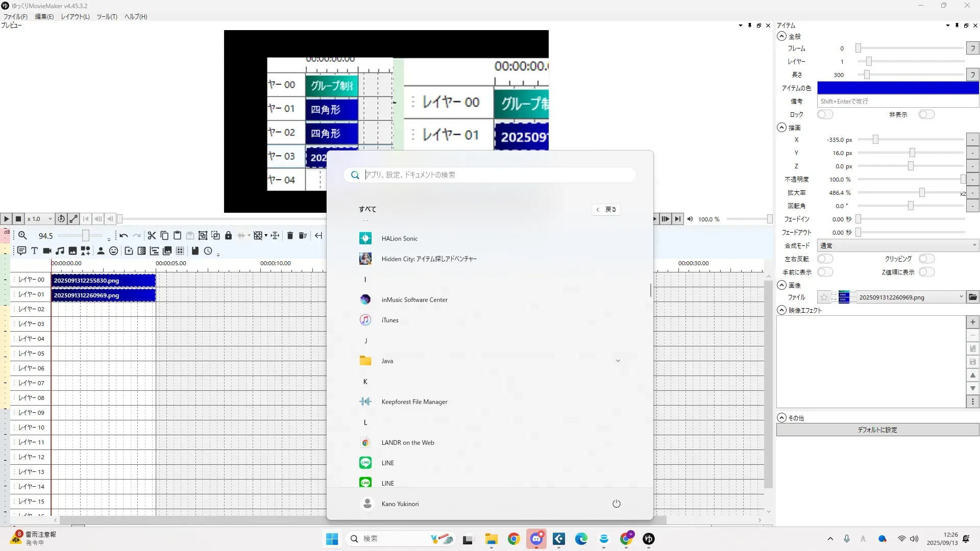The width and height of the screenshot is (980, 551).
Task: Click the video camera add-video icon
Action: point(47,251)
